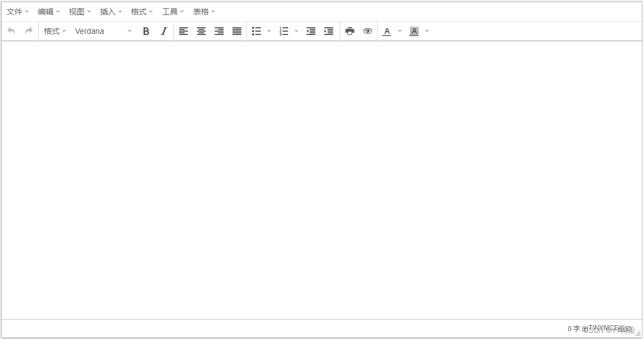
Task: Insert a bulleted list
Action: [x=257, y=31]
